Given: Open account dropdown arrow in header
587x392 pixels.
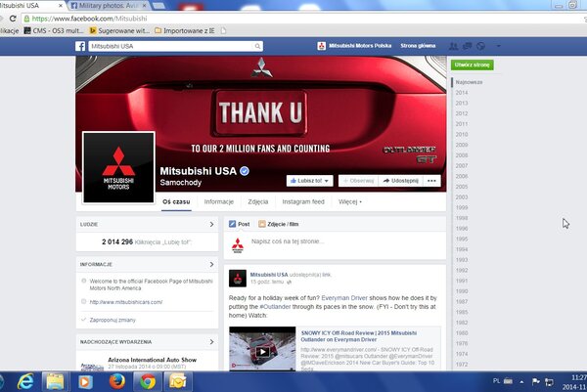Looking at the screenshot, I should [x=498, y=46].
